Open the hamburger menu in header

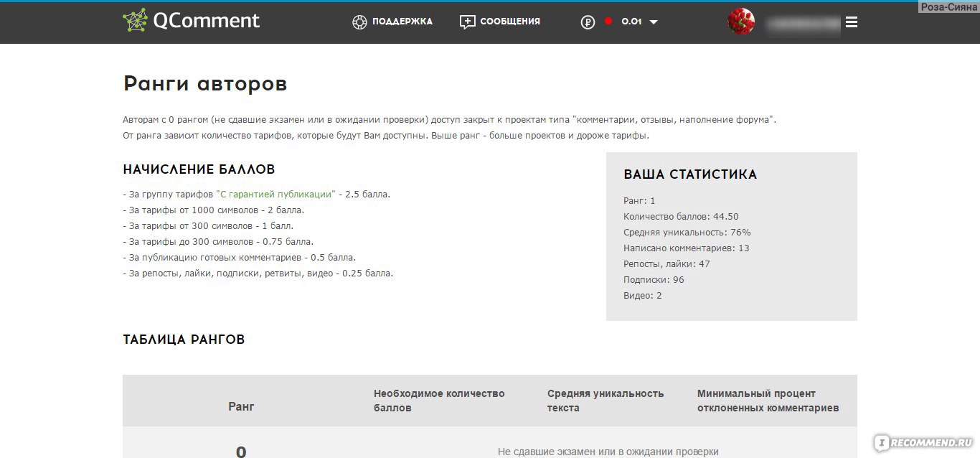coord(852,22)
